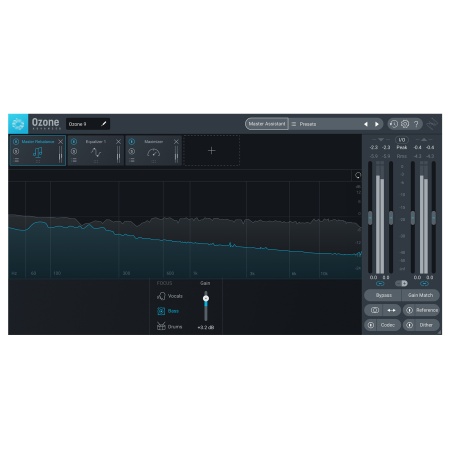This screenshot has width=450, height=450.
Task: Click the mono sum icon button
Action: click(375, 310)
